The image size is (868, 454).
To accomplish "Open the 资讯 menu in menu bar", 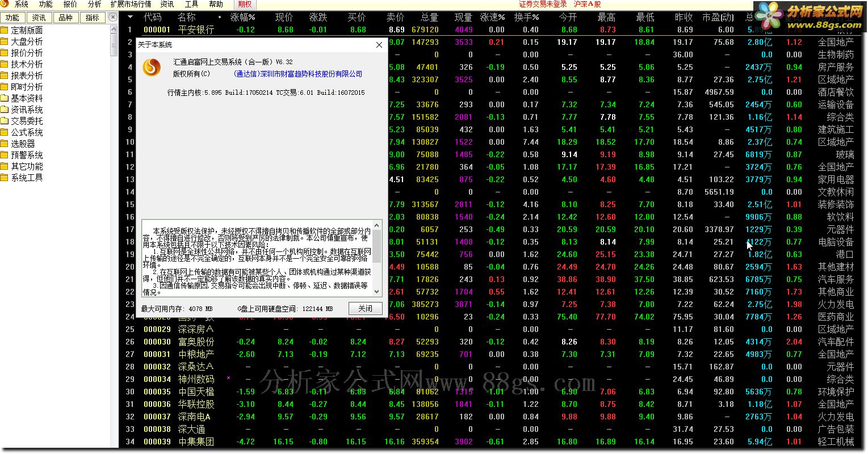I will pos(167,4).
